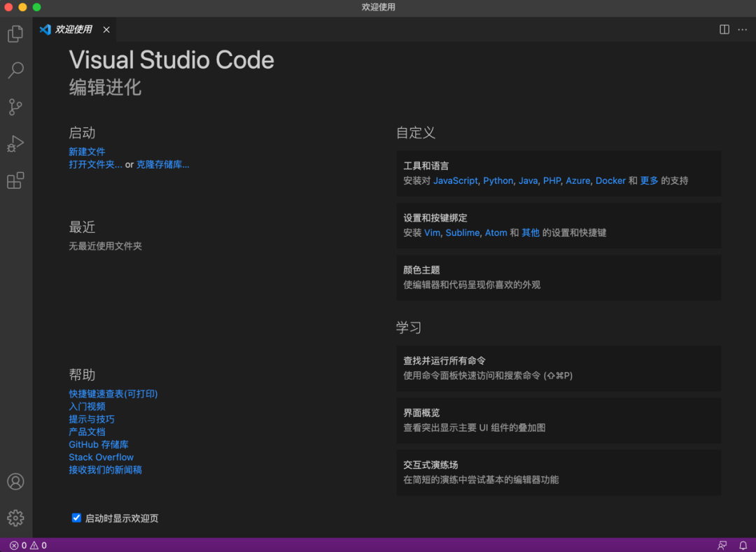Toggle the feedback smiley in the status bar
This screenshot has height=552, width=756.
722,544
